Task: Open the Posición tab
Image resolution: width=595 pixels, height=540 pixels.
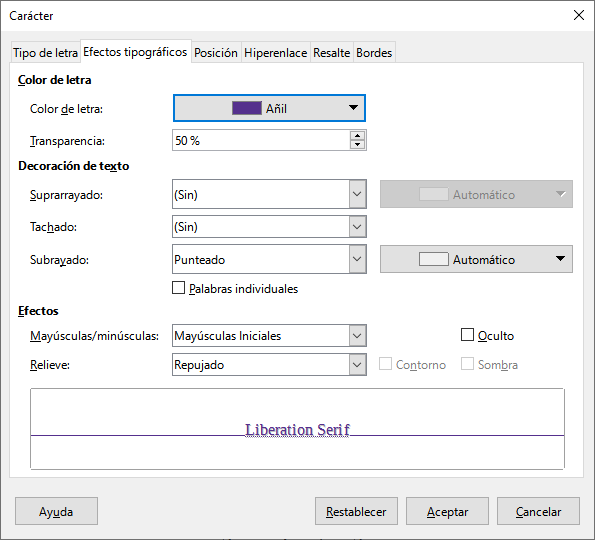Action: pos(216,52)
